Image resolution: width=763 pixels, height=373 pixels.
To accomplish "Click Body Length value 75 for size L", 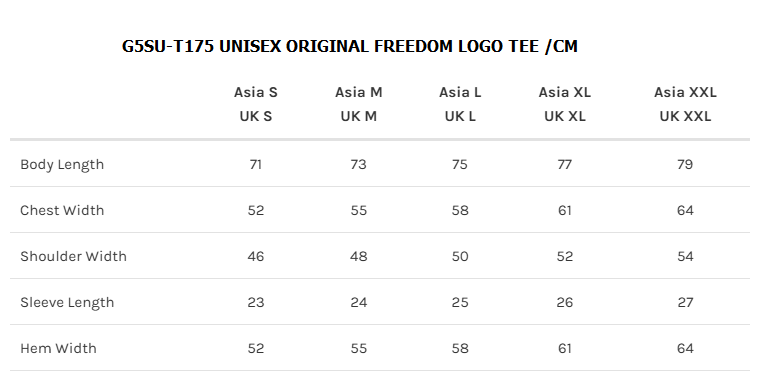I will (459, 164).
